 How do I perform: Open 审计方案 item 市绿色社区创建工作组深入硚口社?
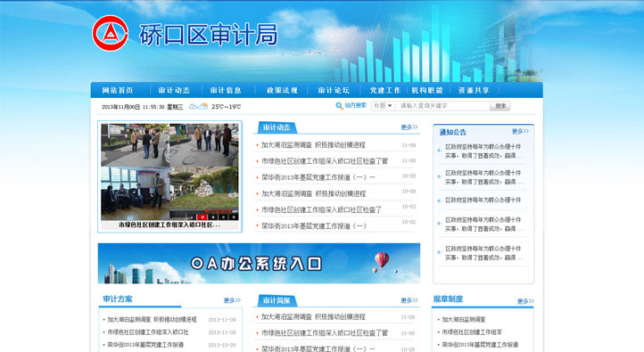[148, 332]
